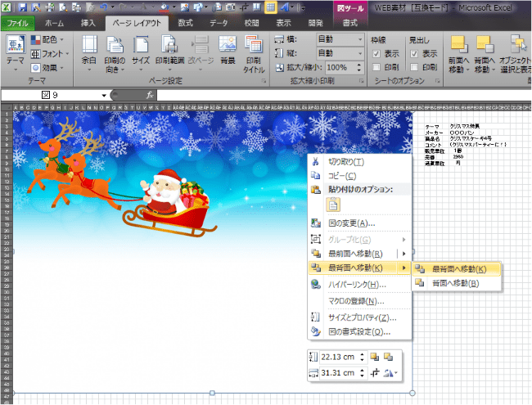Screen dimensions: 532x405
Task: Open the 効果 theme effects dropdown
Action: [x=47, y=68]
